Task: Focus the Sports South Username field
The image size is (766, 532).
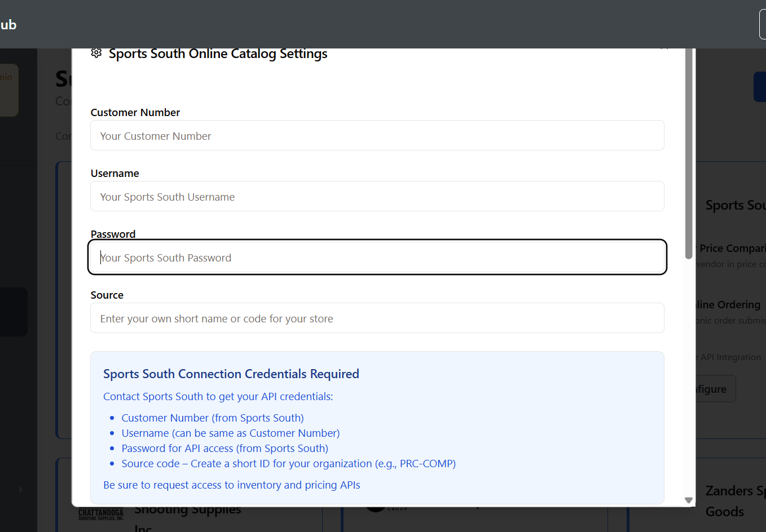Action: (377, 196)
